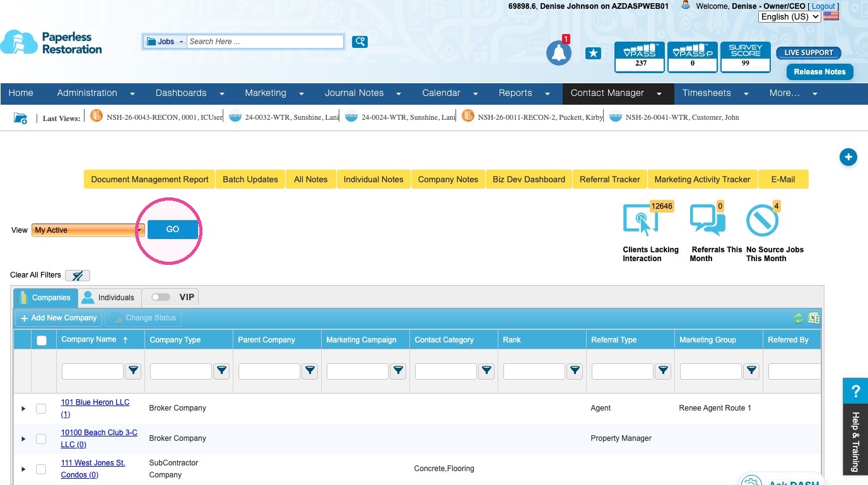The height and width of the screenshot is (485, 868).
Task: Click the Referral Tracker button
Action: [x=610, y=179]
